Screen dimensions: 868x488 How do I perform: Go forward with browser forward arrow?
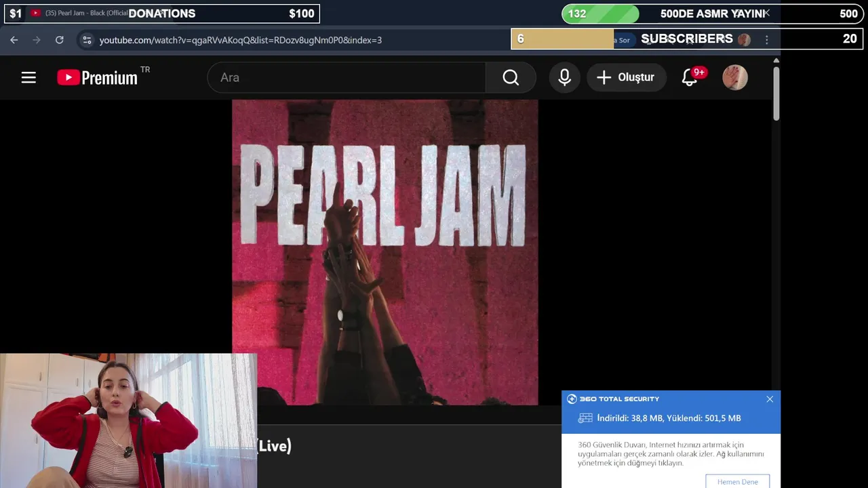pos(37,39)
